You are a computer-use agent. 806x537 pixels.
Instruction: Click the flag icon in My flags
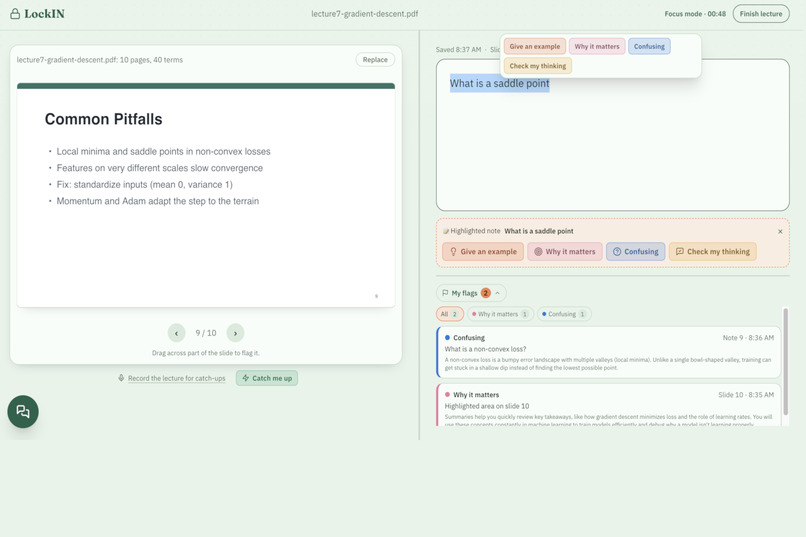(445, 293)
